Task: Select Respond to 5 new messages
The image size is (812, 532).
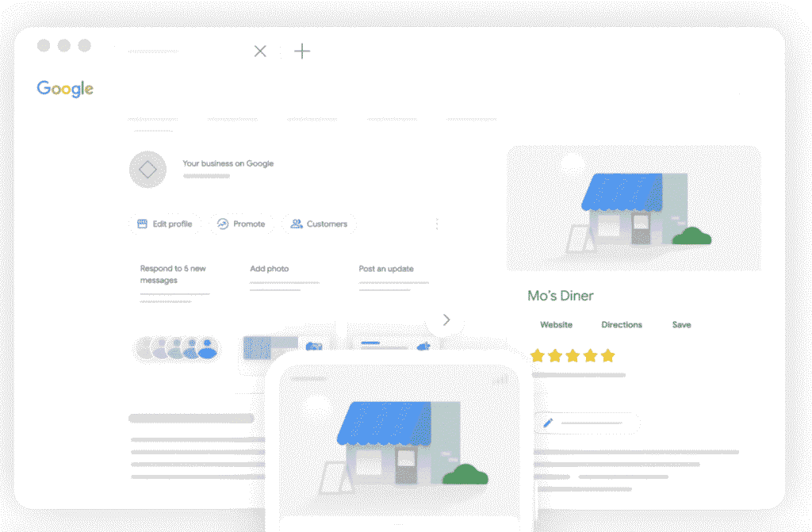Action: [173, 274]
